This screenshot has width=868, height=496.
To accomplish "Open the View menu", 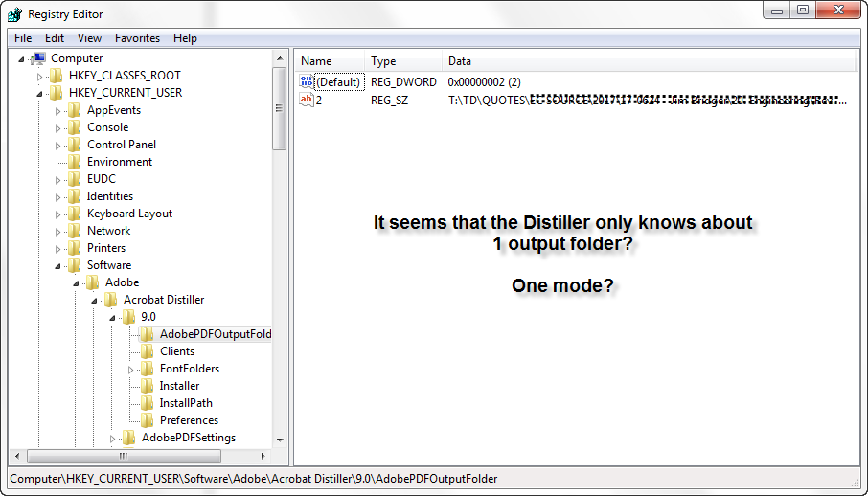I will pos(89,38).
